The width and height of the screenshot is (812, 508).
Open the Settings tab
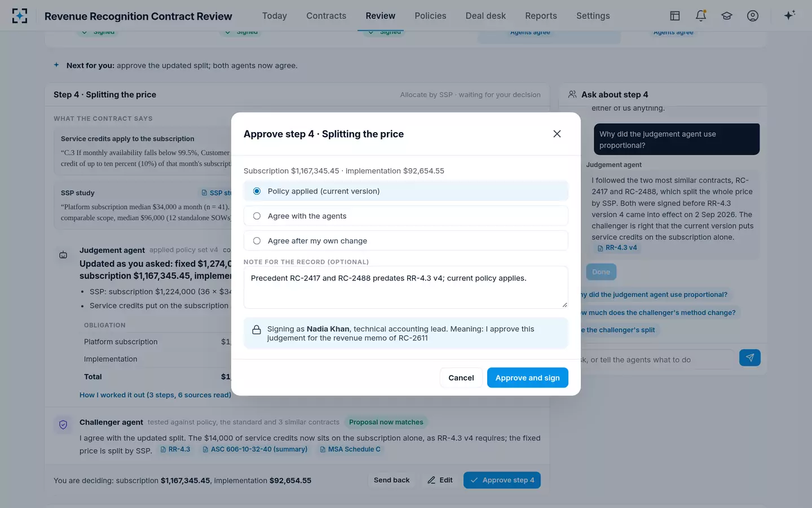[x=593, y=16]
